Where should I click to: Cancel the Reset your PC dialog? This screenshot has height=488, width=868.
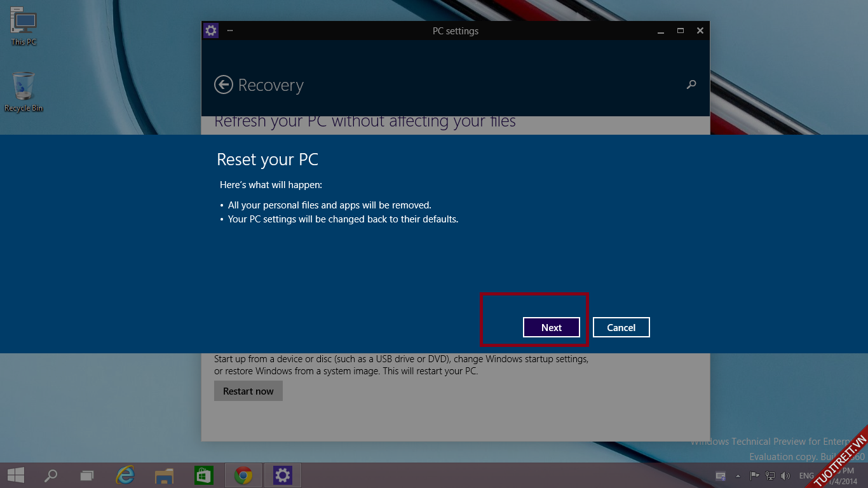click(621, 327)
